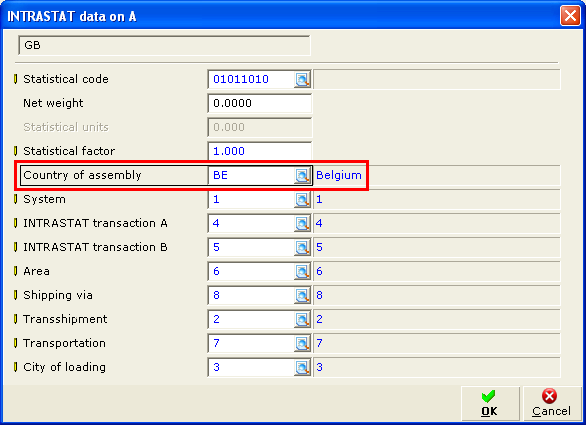Click the Shipping via input containing 8

[251, 295]
